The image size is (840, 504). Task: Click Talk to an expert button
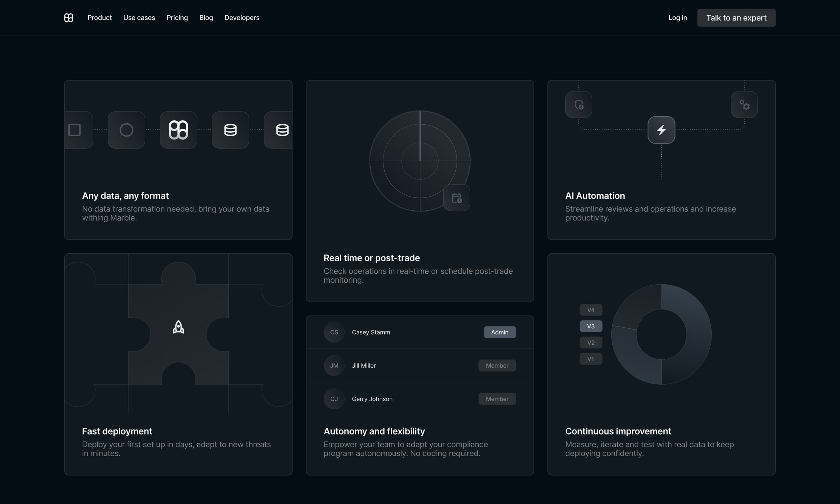(736, 18)
